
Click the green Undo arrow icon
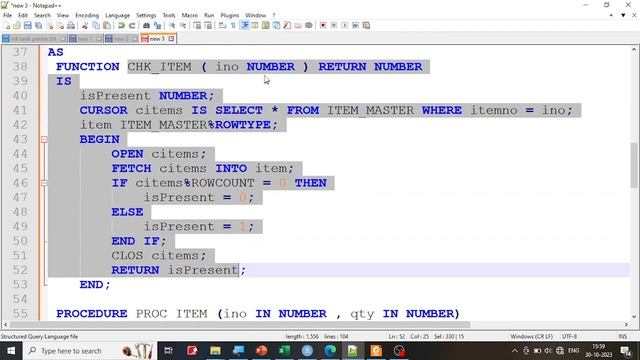121,25
